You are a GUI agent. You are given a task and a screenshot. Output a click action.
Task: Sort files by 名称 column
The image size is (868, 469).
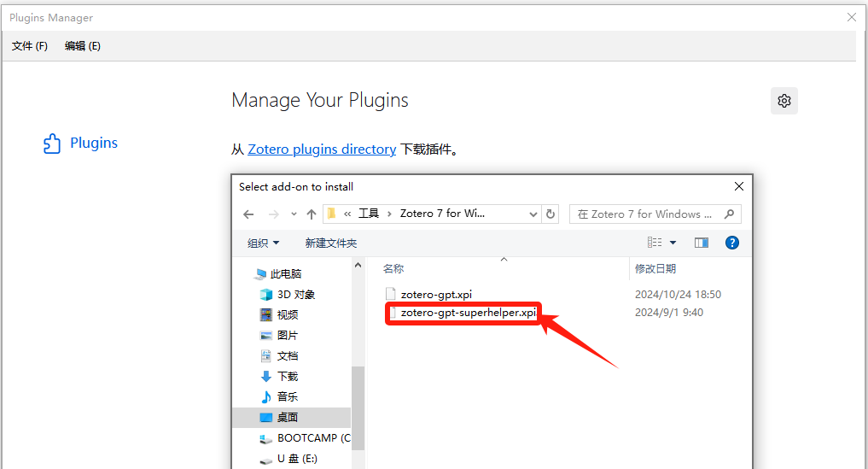pos(393,269)
